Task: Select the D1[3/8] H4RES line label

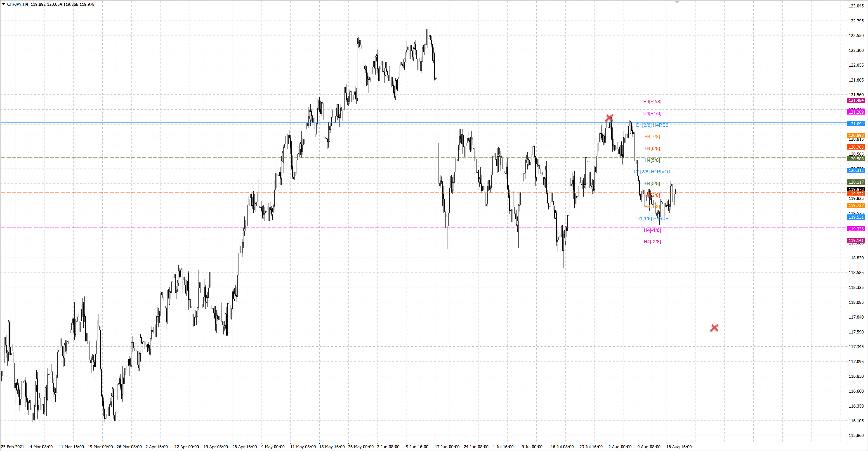Action: tap(652, 125)
